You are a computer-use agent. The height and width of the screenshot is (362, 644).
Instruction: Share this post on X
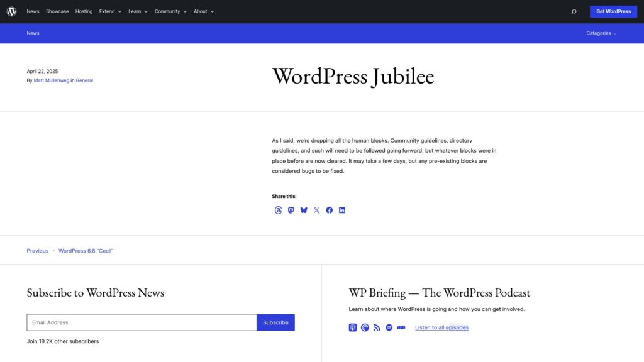tap(316, 210)
